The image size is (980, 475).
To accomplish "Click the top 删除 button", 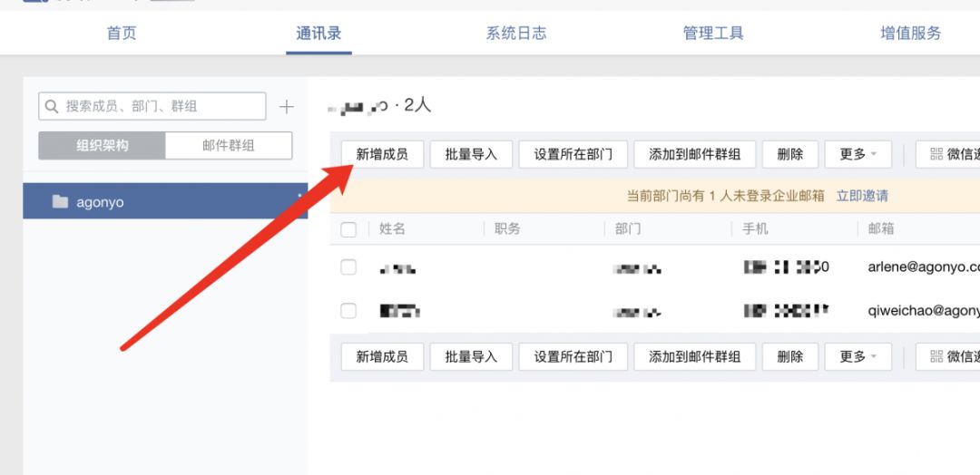I will [790, 154].
